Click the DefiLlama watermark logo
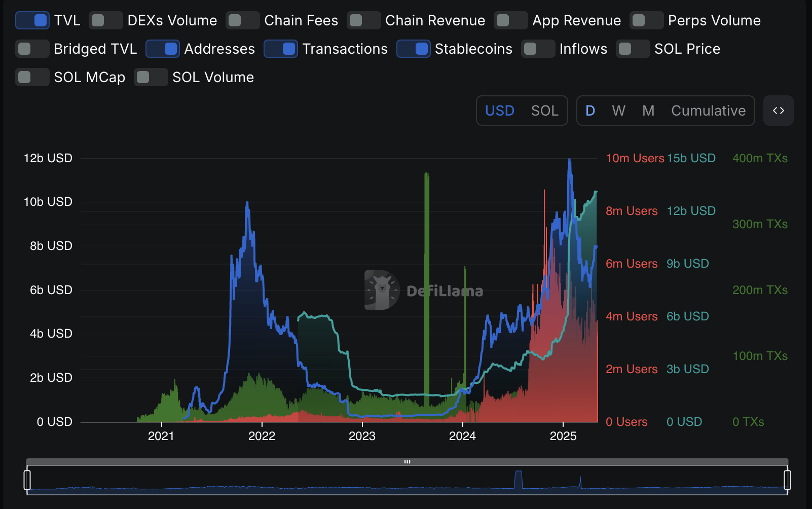Image resolution: width=812 pixels, height=509 pixels. 382,290
